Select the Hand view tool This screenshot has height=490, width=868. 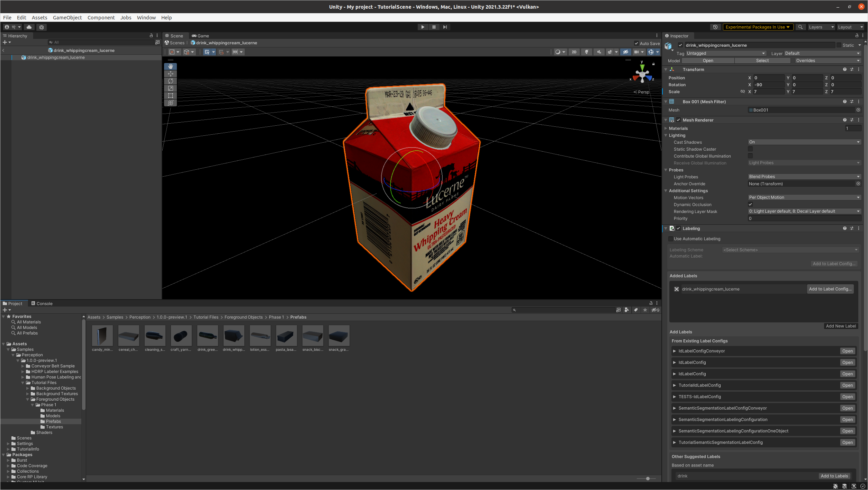pos(170,66)
